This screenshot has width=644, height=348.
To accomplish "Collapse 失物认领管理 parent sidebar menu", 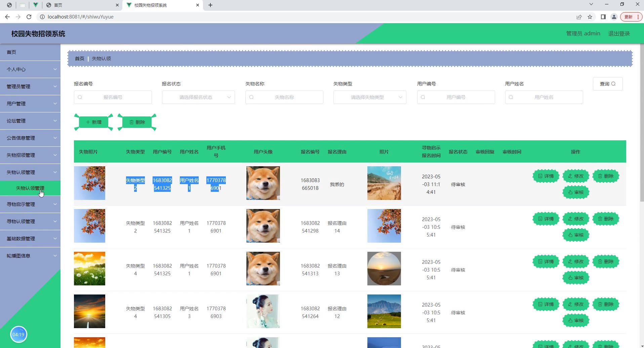I will [30, 172].
